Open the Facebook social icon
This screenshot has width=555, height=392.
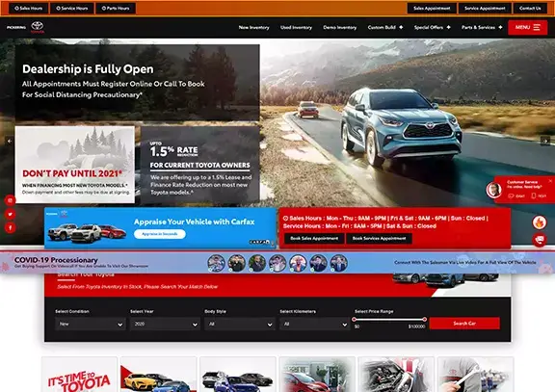click(x=10, y=227)
